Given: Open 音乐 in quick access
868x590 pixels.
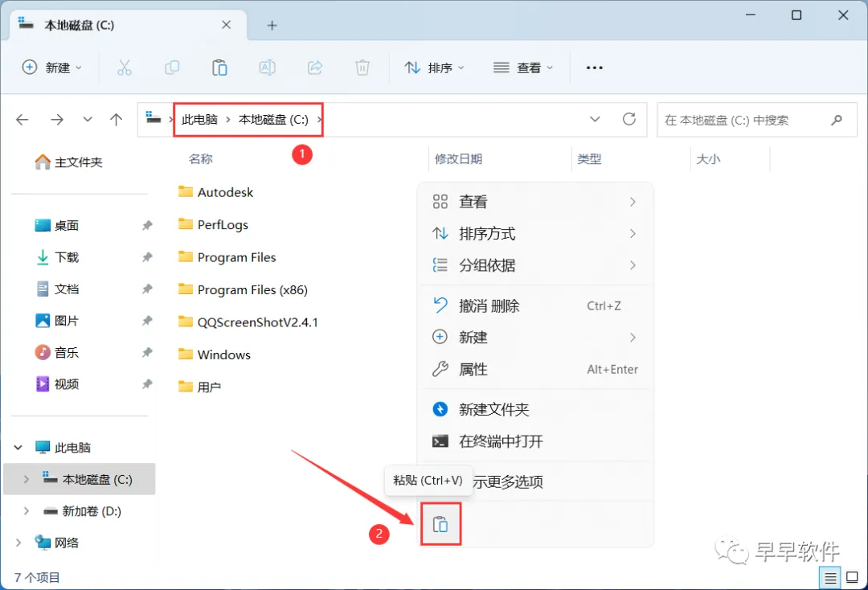Looking at the screenshot, I should coord(56,353).
